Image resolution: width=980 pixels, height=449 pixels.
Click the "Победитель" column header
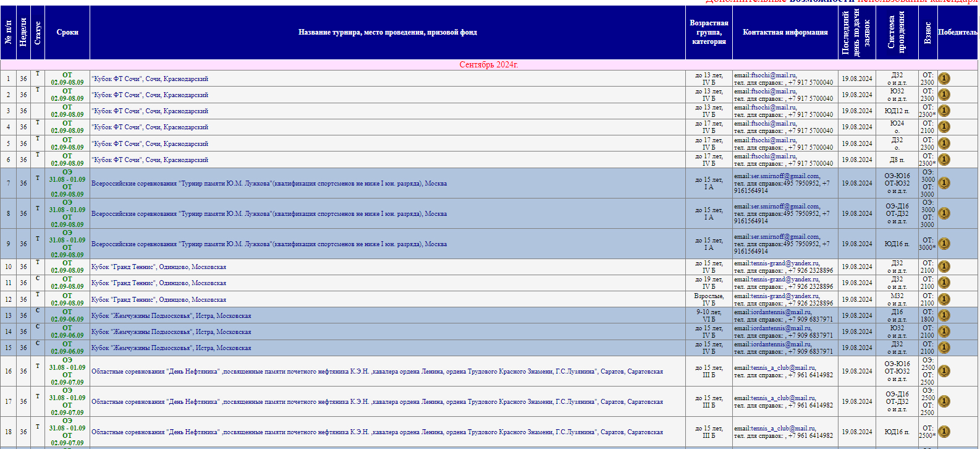pyautogui.click(x=958, y=32)
